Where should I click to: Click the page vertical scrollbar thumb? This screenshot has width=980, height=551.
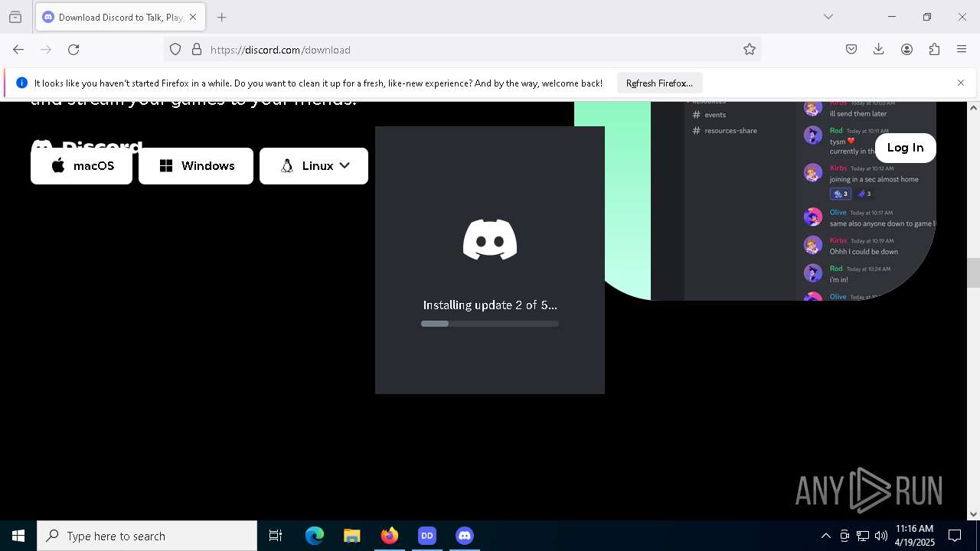[x=973, y=273]
